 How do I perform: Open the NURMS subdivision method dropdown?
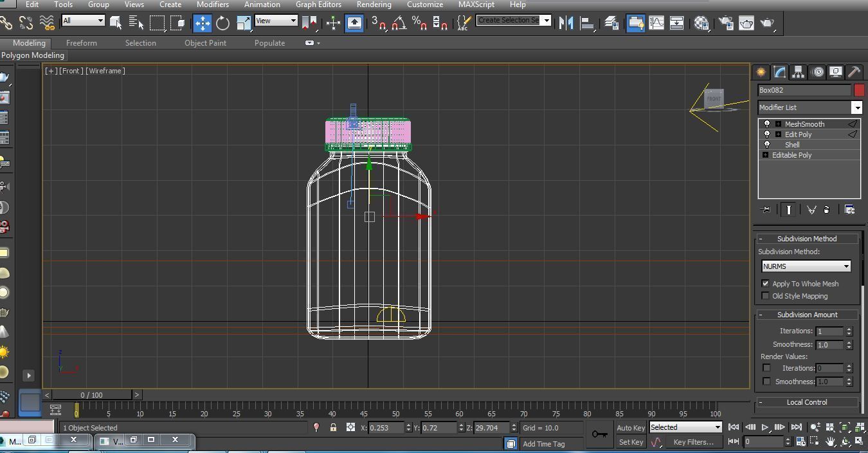(806, 266)
